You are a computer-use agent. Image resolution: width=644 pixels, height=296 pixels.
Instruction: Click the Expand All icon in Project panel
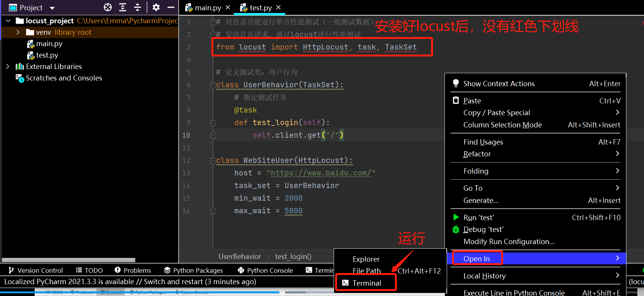123,7
